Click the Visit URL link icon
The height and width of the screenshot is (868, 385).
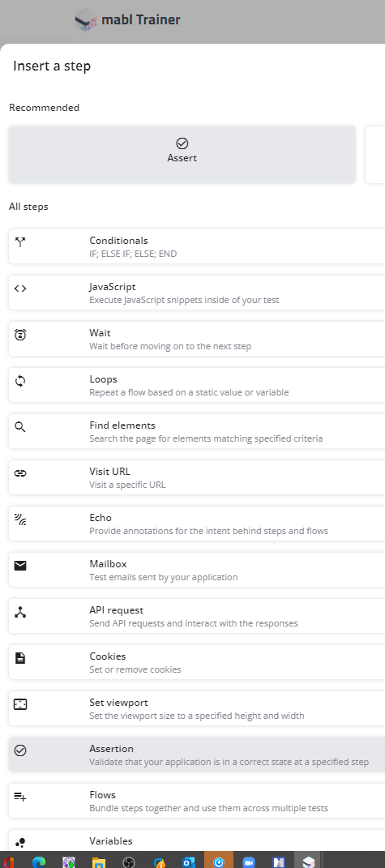[20, 473]
